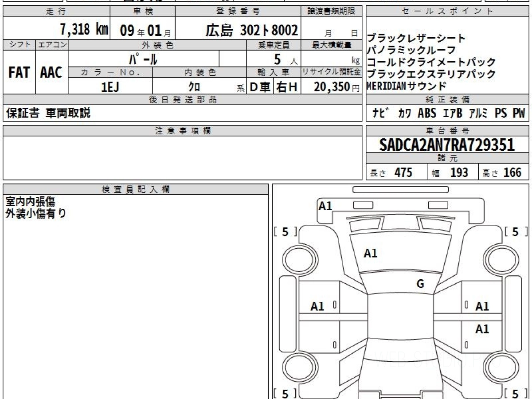
Task: Click the 登録番号 header
Action: coord(239,12)
